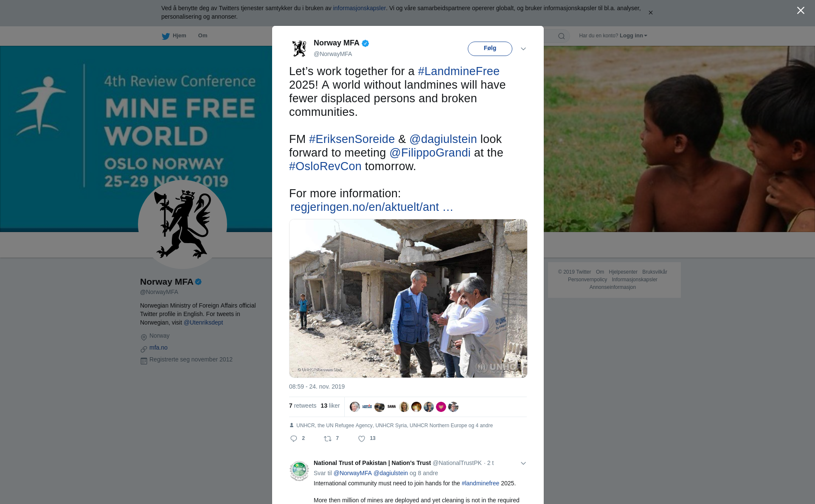Click the Twitter bird Hjem icon
This screenshot has width=815, height=504.
coord(166,36)
